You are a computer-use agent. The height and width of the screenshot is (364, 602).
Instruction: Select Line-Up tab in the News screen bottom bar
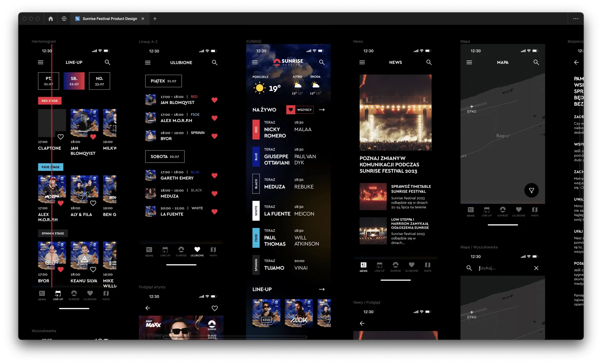coord(379,267)
